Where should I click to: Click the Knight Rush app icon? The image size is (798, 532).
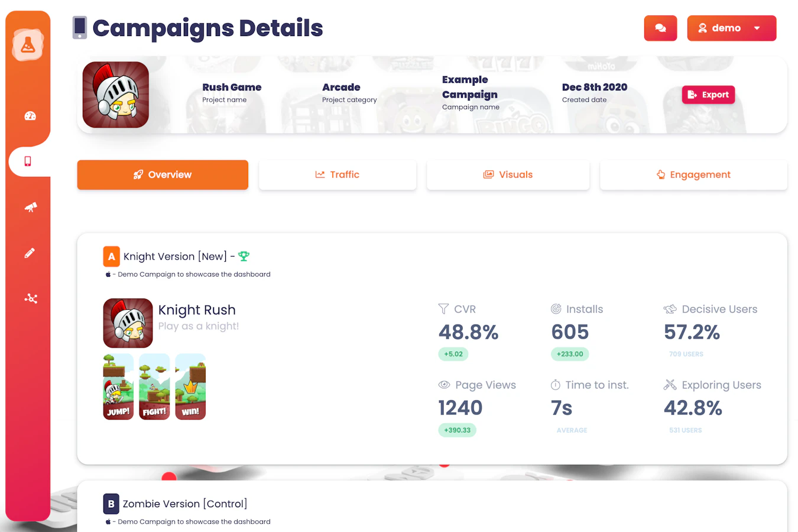(128, 323)
